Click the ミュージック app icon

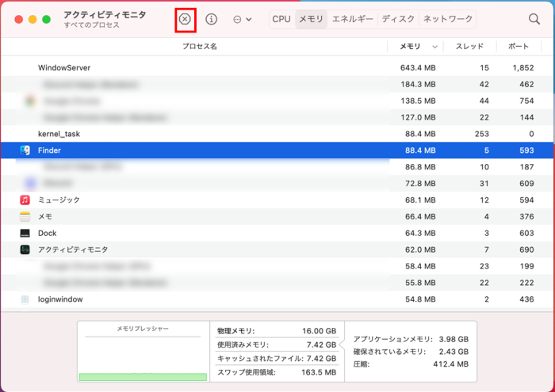(25, 200)
